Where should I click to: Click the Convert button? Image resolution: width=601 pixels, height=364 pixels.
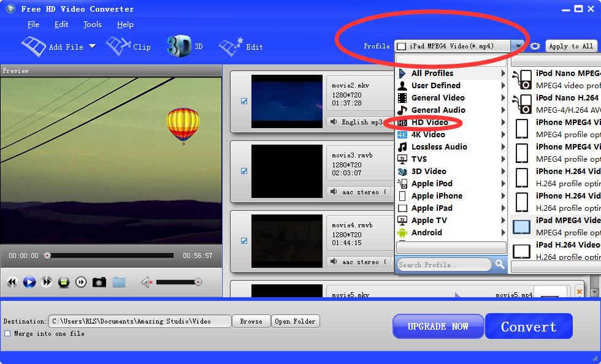(529, 327)
